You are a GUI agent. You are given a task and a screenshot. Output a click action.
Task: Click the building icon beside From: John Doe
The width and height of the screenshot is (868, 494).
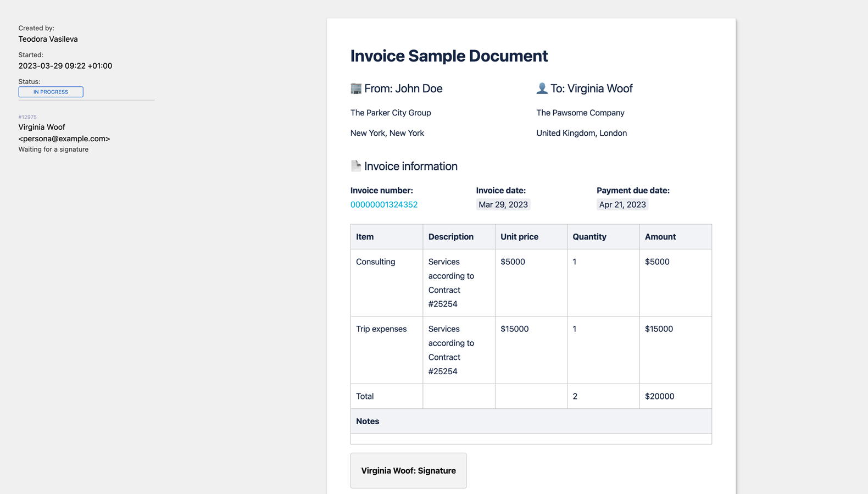[356, 88]
